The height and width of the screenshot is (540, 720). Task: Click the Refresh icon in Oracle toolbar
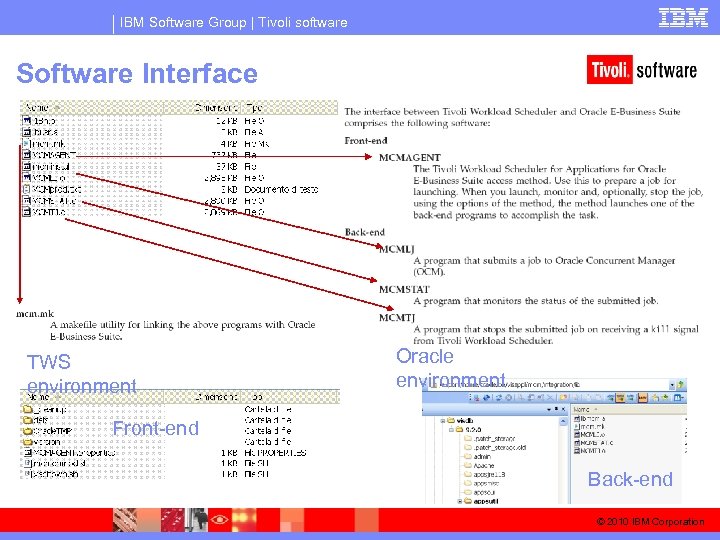tap(498, 398)
